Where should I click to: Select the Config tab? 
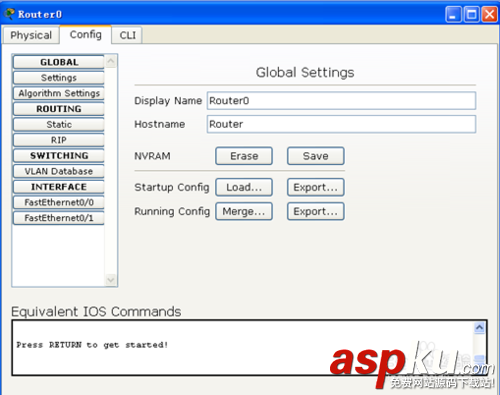click(86, 35)
